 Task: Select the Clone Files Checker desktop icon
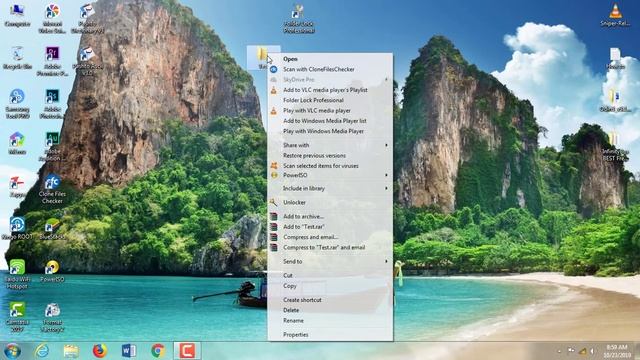click(x=52, y=189)
